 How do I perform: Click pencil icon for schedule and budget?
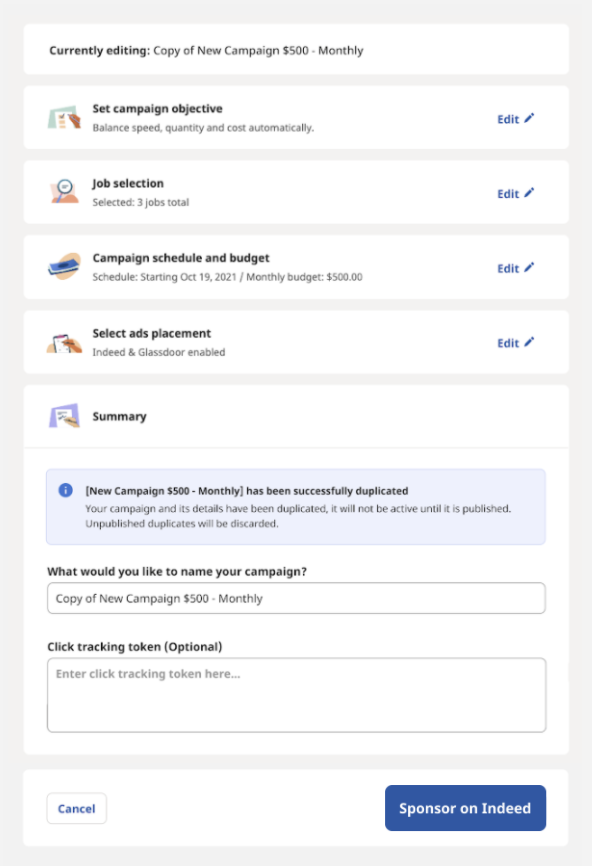(529, 267)
